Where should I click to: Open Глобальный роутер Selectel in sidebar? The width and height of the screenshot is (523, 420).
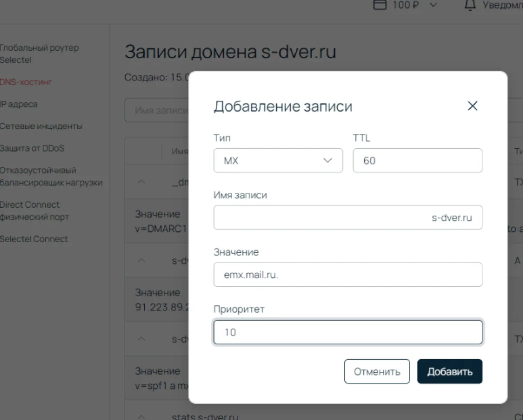coord(39,54)
